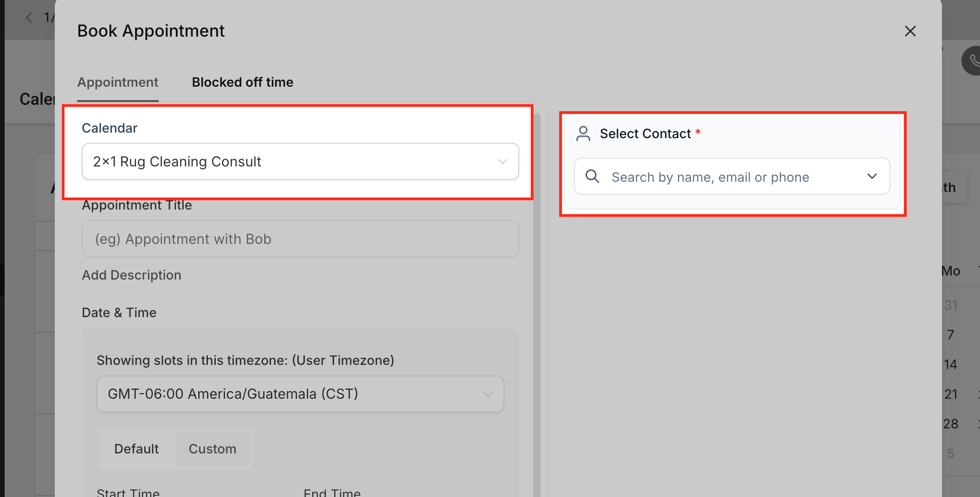Viewport: 980px width, 497px height.
Task: Focus the Appointment Title text field
Action: (300, 239)
